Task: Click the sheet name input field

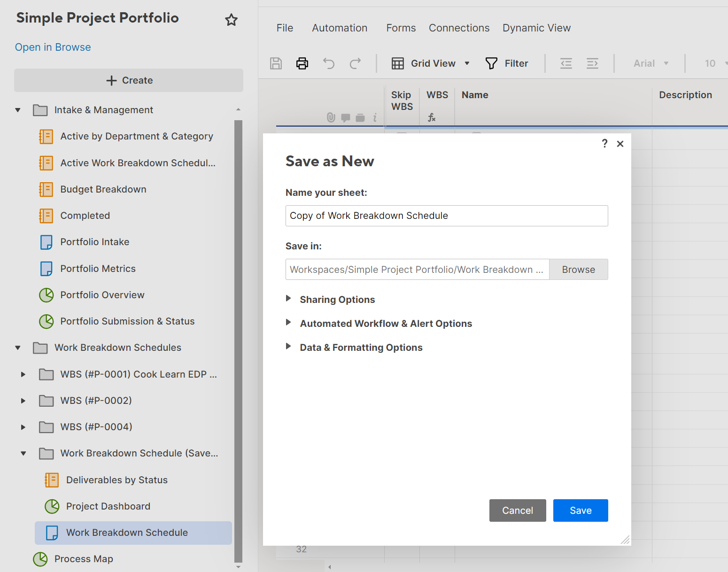Action: point(447,216)
